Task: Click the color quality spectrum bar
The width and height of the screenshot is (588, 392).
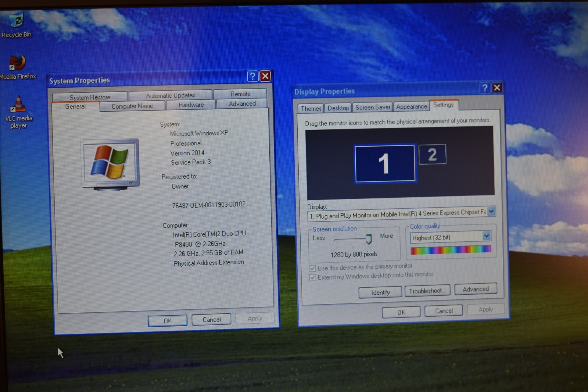Action: tap(451, 250)
